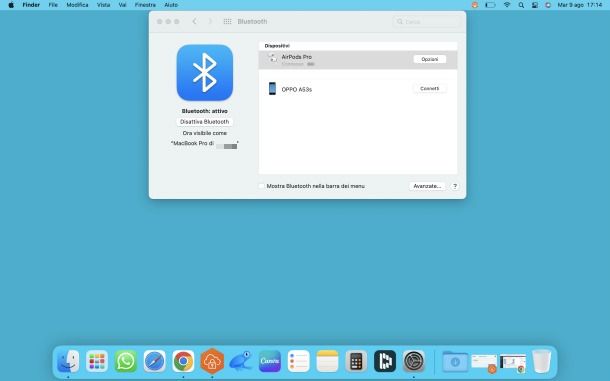Image resolution: width=610 pixels, height=381 pixels.
Task: Open the Finder menu
Action: point(31,5)
